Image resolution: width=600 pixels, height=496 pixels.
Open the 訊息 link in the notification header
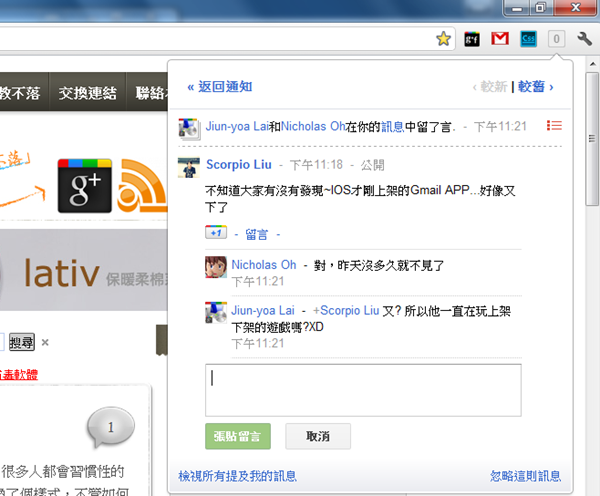[x=393, y=126]
